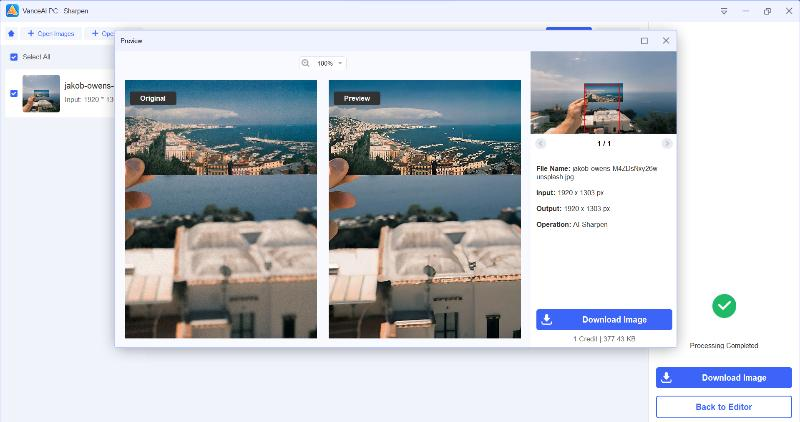800x422 pixels.
Task: Go to the next image with right arrow
Action: coord(667,143)
